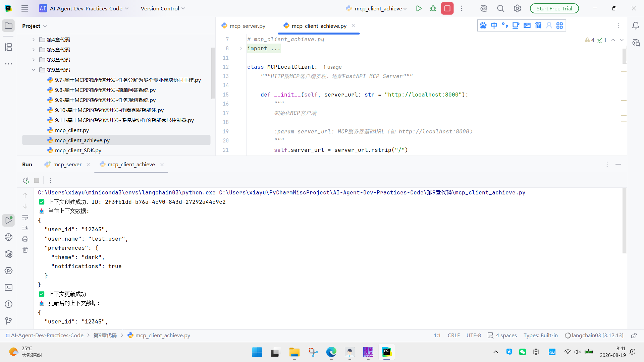Open the AI-Agent-Dev-Practices-Code project dropdown

pyautogui.click(x=84, y=8)
